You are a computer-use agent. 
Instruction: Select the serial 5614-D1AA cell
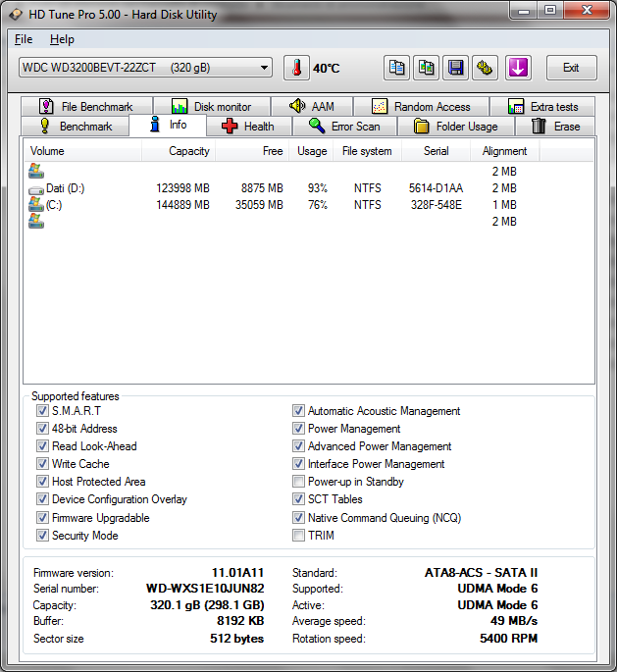pos(436,188)
